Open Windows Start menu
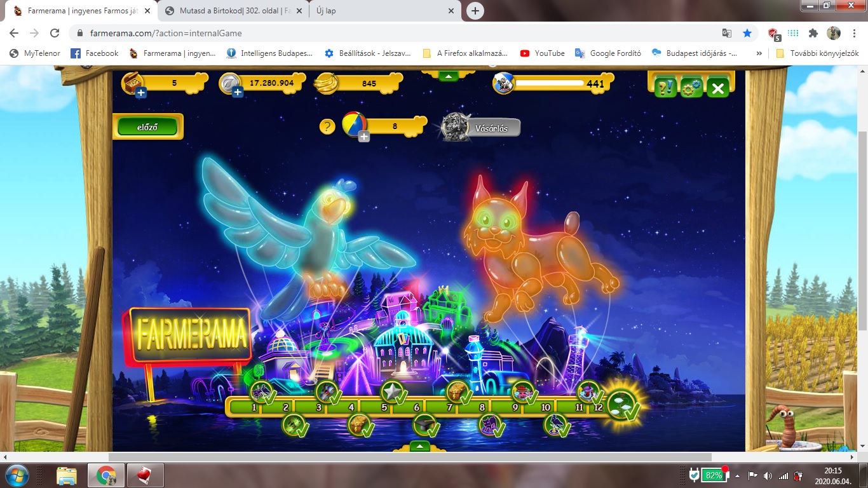The width and height of the screenshot is (868, 488). pyautogui.click(x=17, y=475)
